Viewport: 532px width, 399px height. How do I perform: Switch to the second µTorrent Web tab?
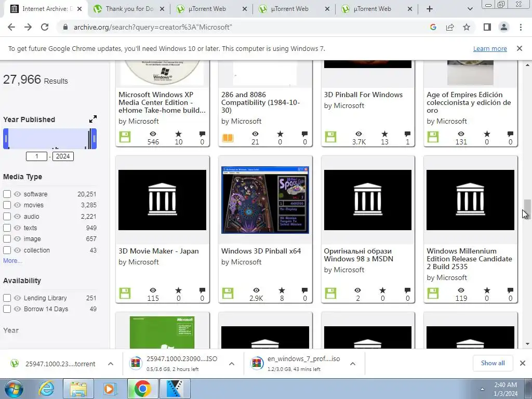pyautogui.click(x=294, y=9)
